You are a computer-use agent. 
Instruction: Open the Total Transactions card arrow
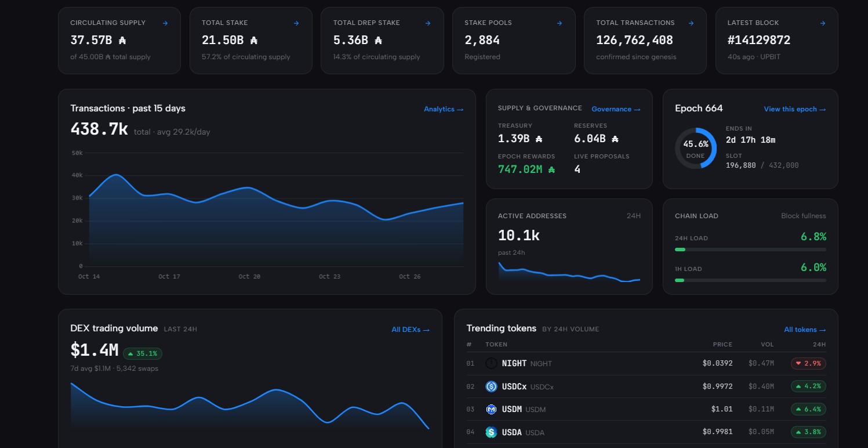pyautogui.click(x=691, y=23)
